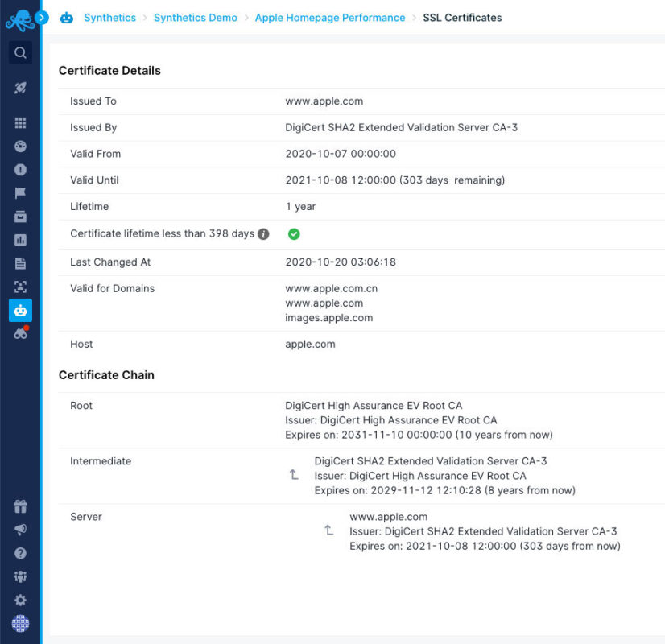Click the globe icon at sidebar bottom
The image size is (665, 644).
(x=20, y=623)
